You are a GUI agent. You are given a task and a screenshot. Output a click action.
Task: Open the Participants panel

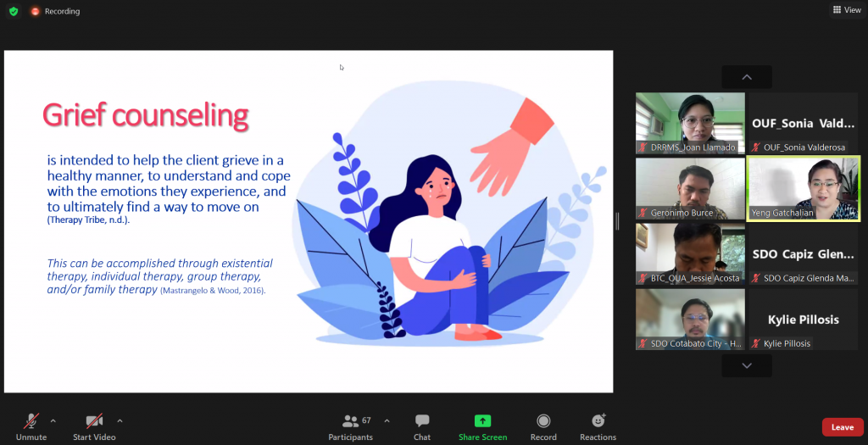(x=350, y=426)
